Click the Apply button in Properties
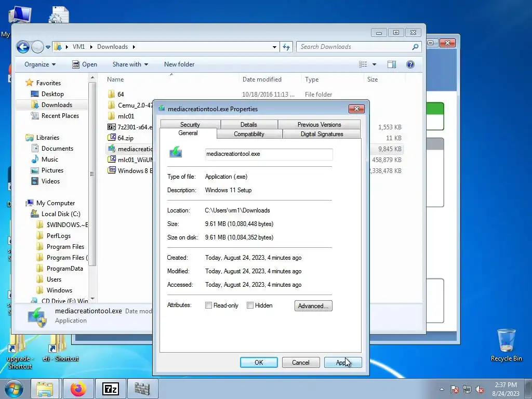This screenshot has width=532, height=399. click(x=343, y=362)
